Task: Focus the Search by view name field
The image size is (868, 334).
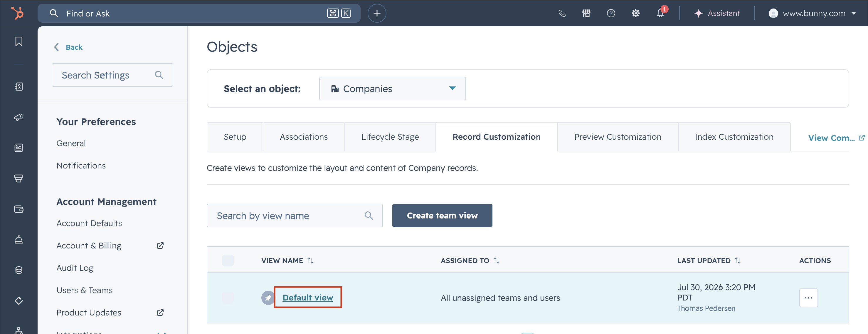Action: point(295,215)
